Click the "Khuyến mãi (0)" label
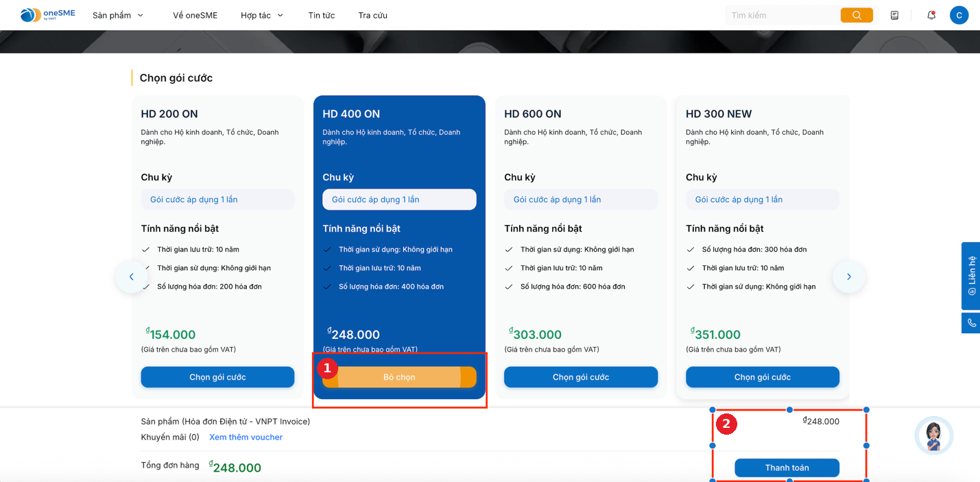Screen dimensions: 980x482 (170, 437)
